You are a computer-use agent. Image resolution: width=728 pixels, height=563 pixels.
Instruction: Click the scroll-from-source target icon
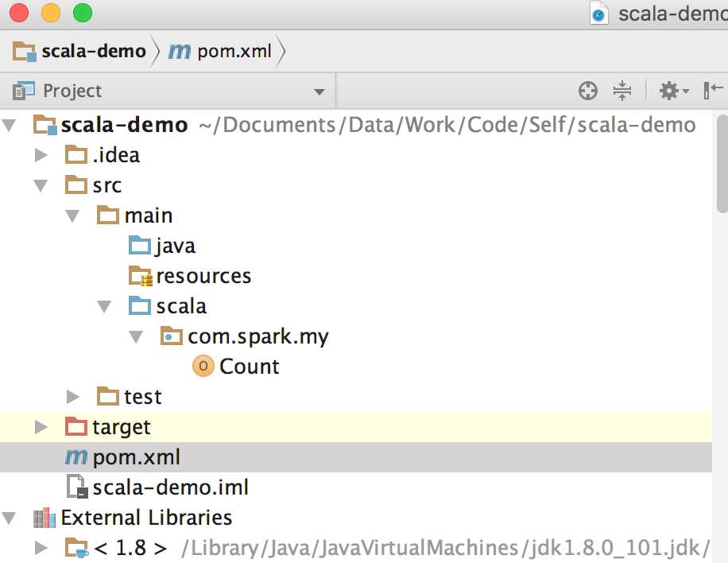click(588, 91)
